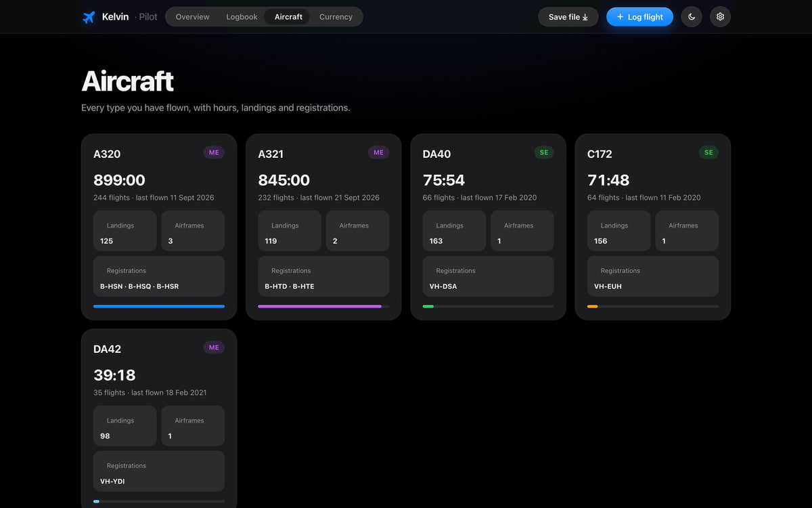The height and width of the screenshot is (508, 812).
Task: Click the Kelvin airplane logo icon
Action: click(x=89, y=17)
